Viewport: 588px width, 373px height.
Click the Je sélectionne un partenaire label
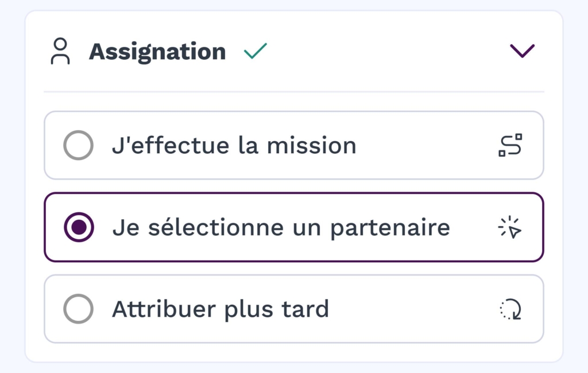(x=280, y=227)
